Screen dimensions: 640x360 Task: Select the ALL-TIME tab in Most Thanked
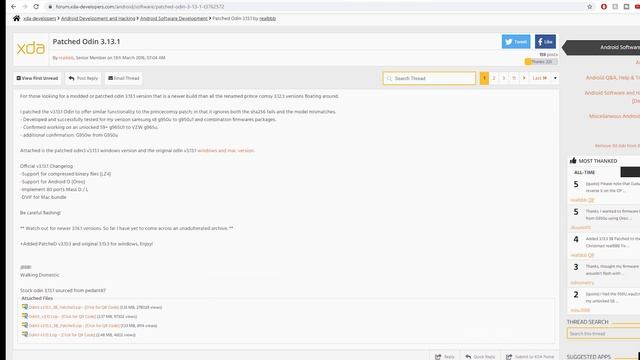(x=584, y=173)
